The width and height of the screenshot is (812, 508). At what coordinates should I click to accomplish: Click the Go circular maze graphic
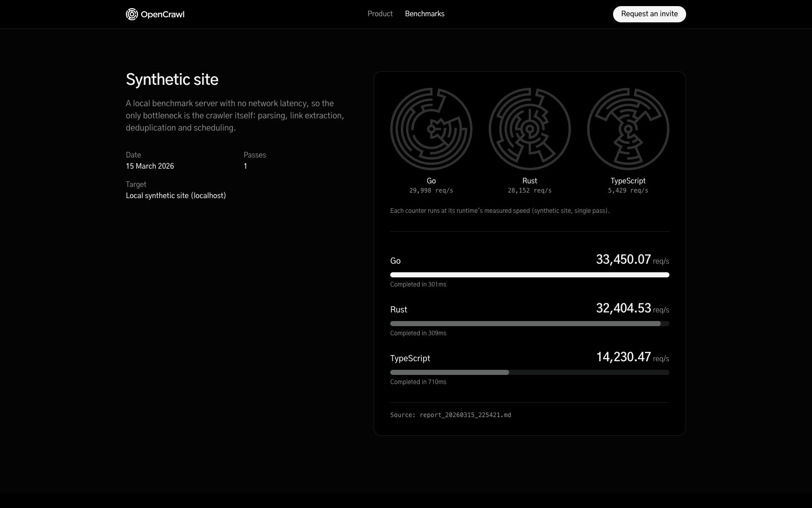tap(431, 129)
